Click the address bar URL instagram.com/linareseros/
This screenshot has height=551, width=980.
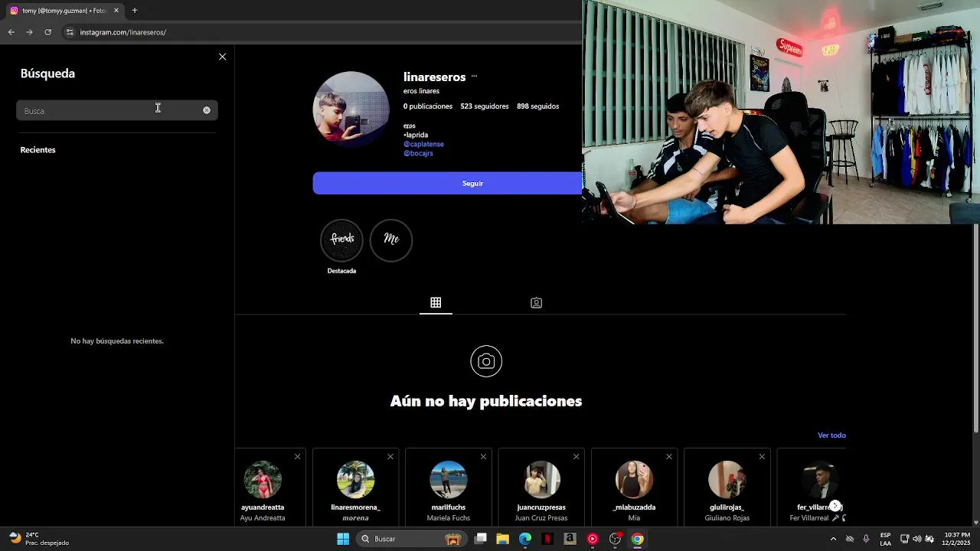click(x=123, y=32)
